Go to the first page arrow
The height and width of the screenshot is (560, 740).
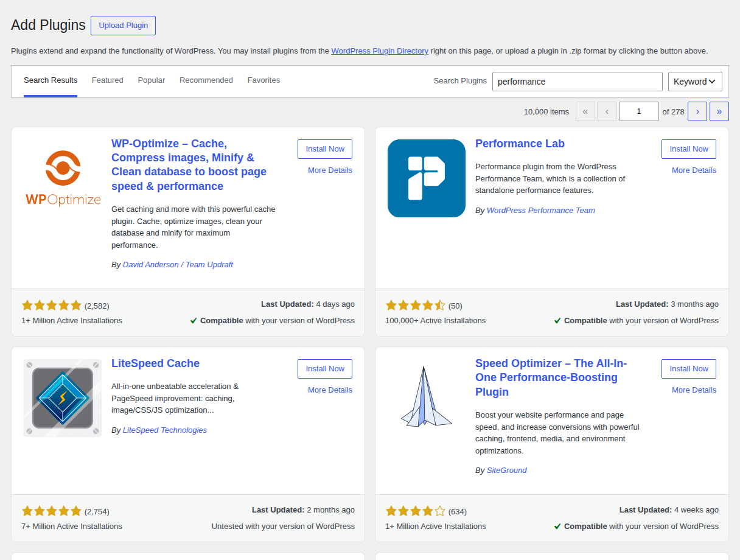585,111
